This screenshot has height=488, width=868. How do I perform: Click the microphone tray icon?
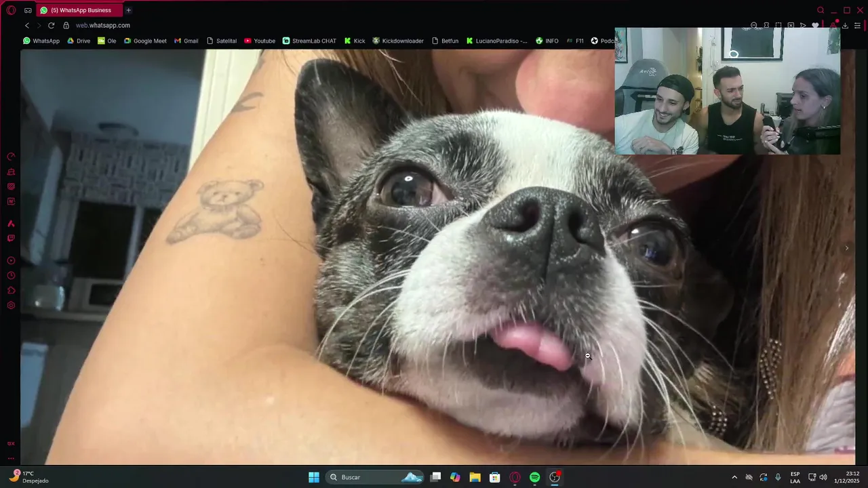tap(778, 477)
